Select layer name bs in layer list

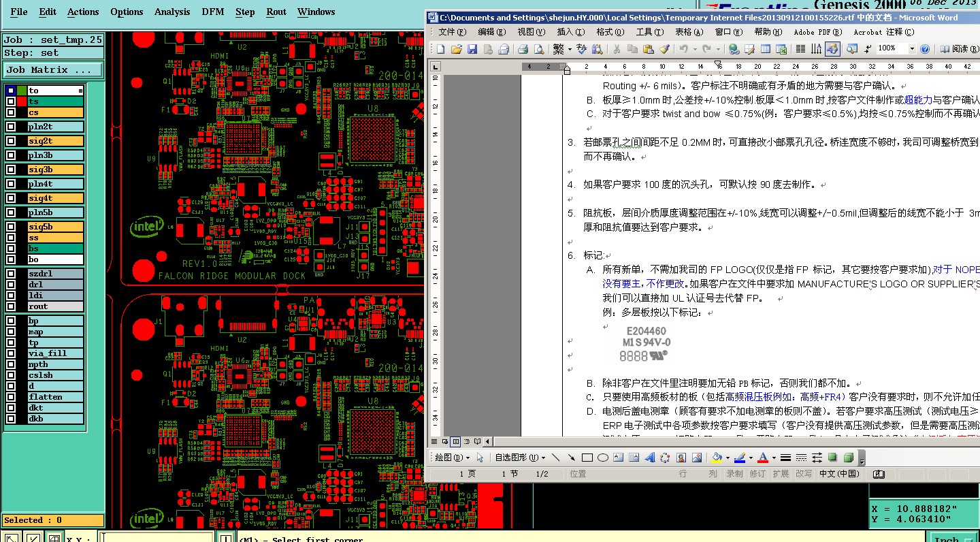(x=55, y=249)
